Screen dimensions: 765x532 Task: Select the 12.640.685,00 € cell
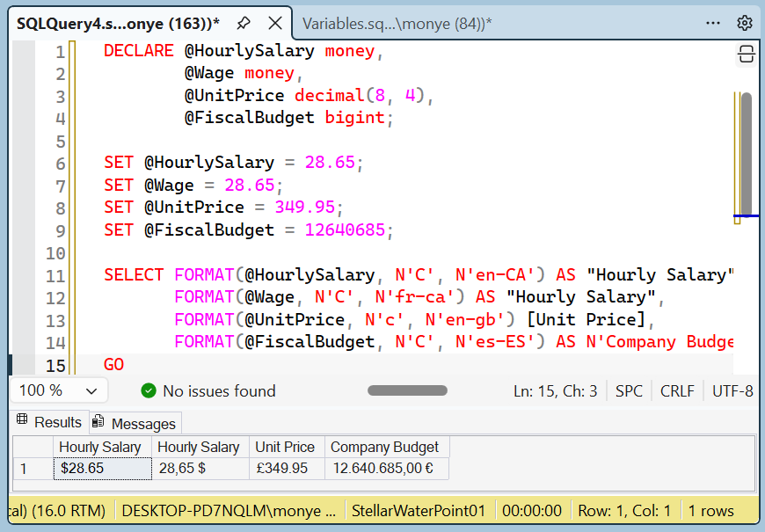click(387, 469)
